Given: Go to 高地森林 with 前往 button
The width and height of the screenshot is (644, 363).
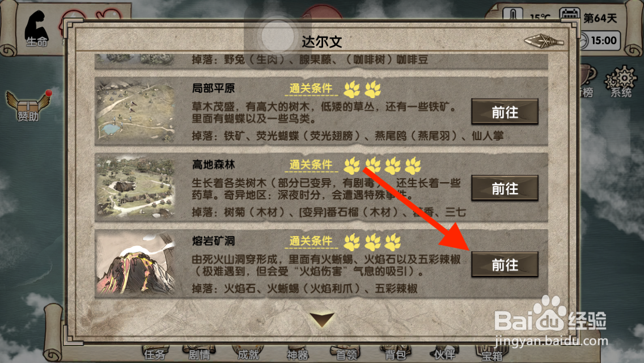Looking at the screenshot, I should pyautogui.click(x=505, y=188).
